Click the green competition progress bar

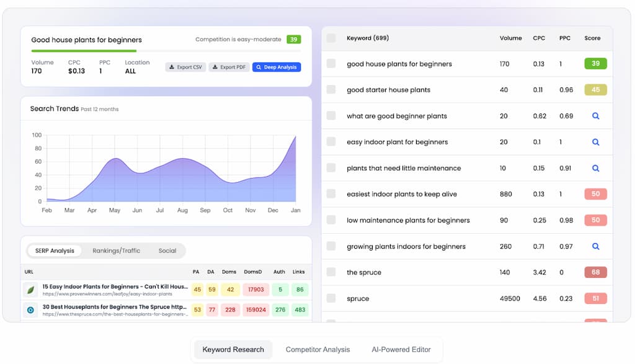[84, 51]
